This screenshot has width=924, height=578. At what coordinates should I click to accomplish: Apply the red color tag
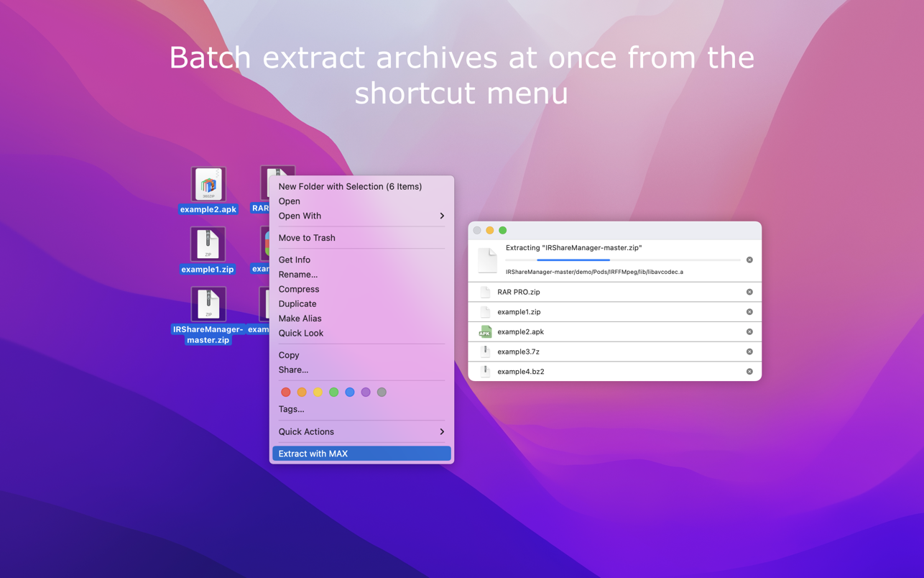tap(286, 393)
